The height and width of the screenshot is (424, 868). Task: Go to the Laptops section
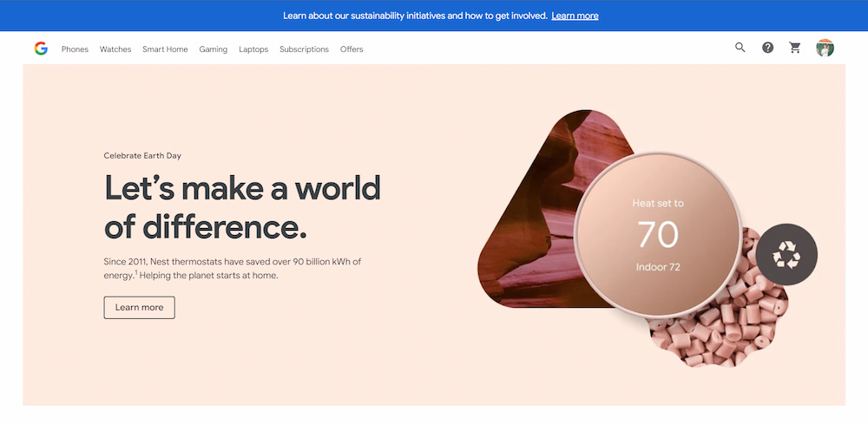coord(253,49)
